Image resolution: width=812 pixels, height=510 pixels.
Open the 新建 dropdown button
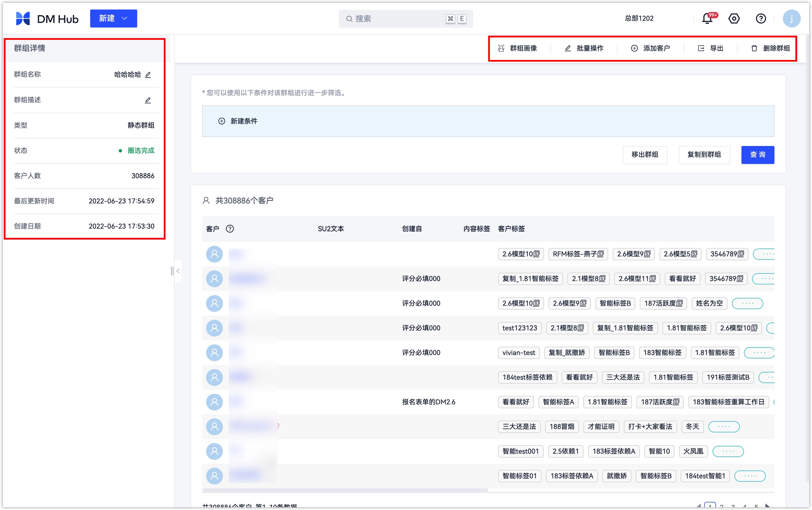(x=114, y=18)
